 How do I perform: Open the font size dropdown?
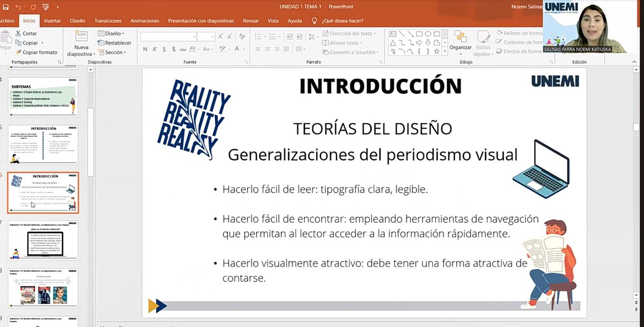pyautogui.click(x=213, y=36)
